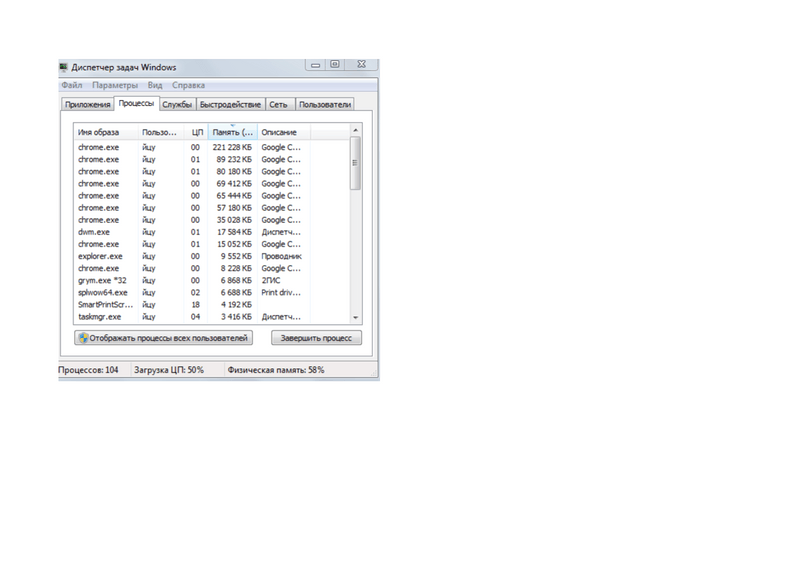Viewport: 800px width, 565px height.
Task: Click the process list scroll down arrow
Action: (x=355, y=316)
